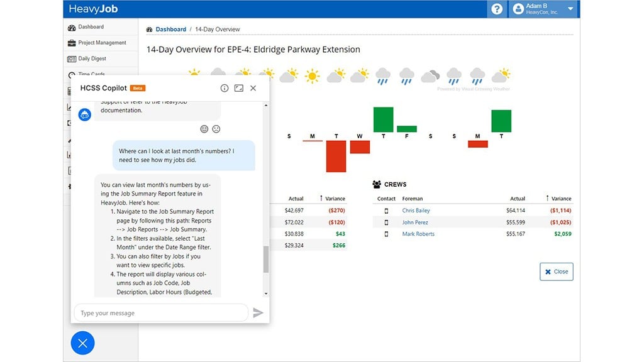Click variance value $2,059
Screen dimensions: 644x362
563,234
